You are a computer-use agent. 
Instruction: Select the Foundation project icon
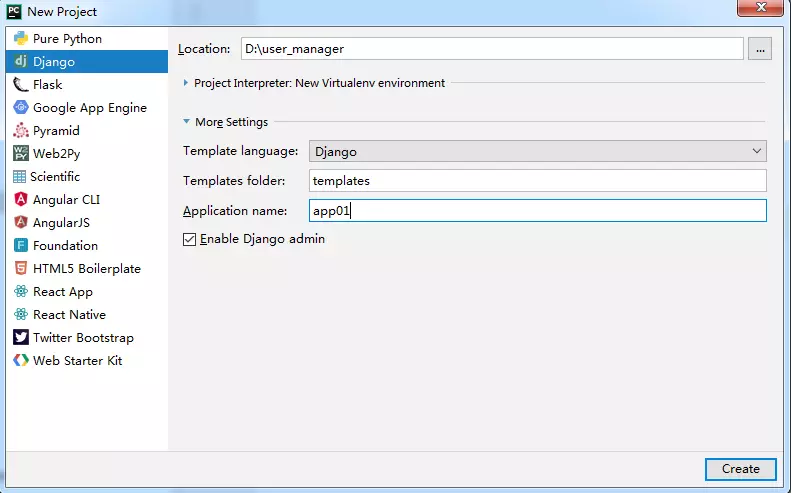(21, 245)
